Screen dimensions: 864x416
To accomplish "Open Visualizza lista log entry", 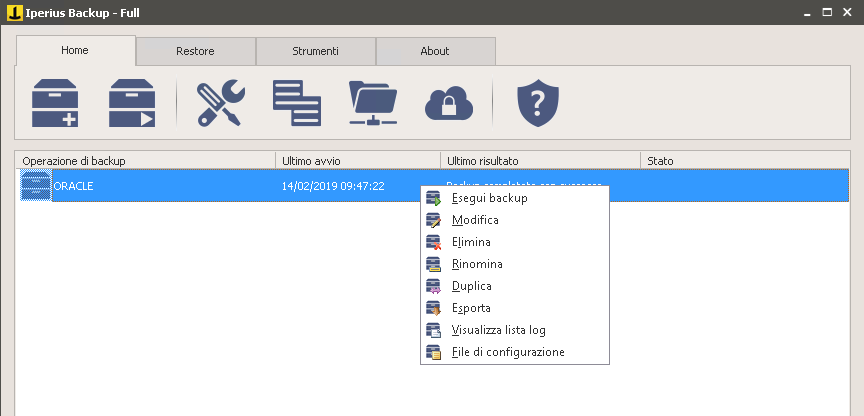I will tap(515, 331).
